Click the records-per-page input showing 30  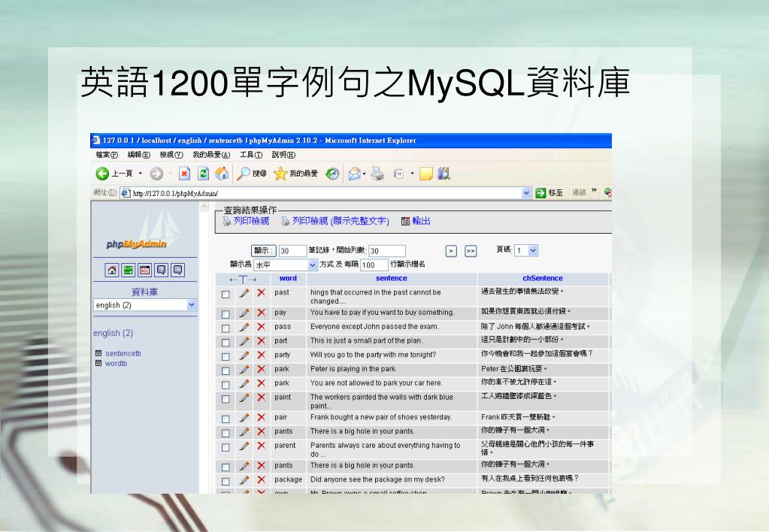292,251
